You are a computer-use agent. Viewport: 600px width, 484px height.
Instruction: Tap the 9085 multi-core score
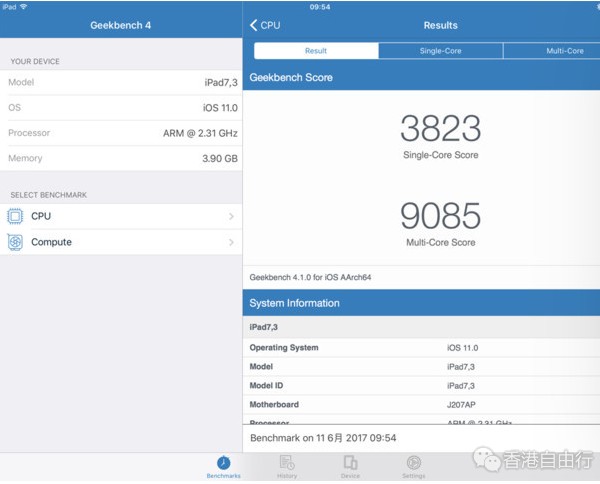tap(440, 216)
